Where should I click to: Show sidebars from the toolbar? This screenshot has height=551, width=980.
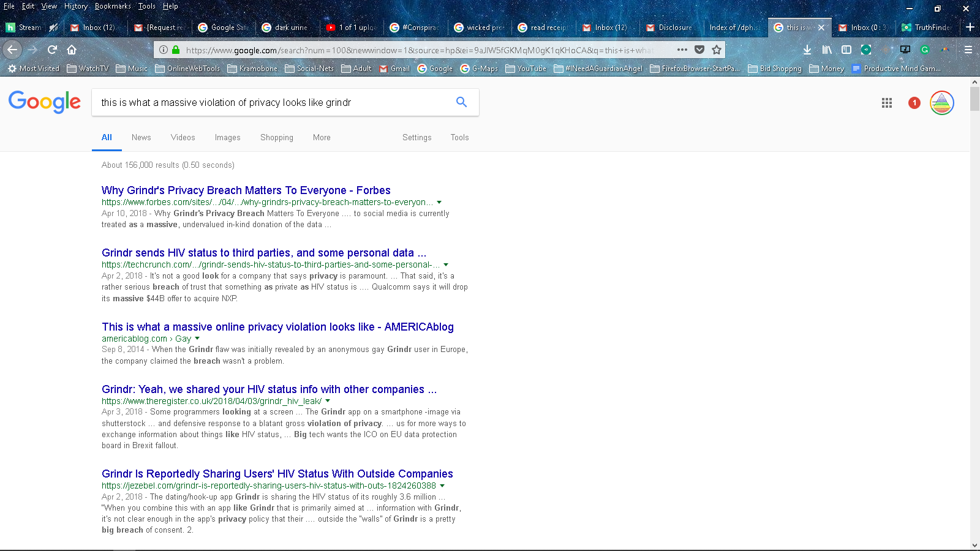coord(846,50)
